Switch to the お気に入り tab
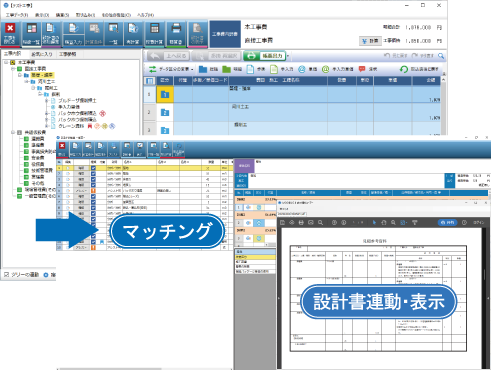This screenshot has width=491, height=370. (42, 54)
